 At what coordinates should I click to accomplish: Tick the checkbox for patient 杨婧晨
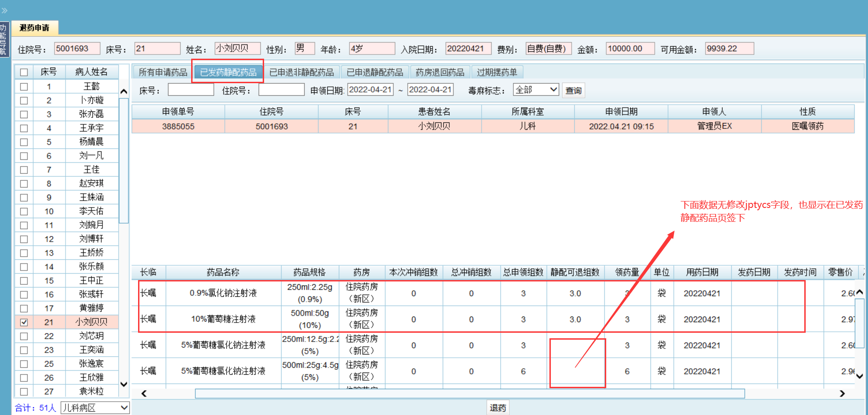pyautogui.click(x=24, y=142)
